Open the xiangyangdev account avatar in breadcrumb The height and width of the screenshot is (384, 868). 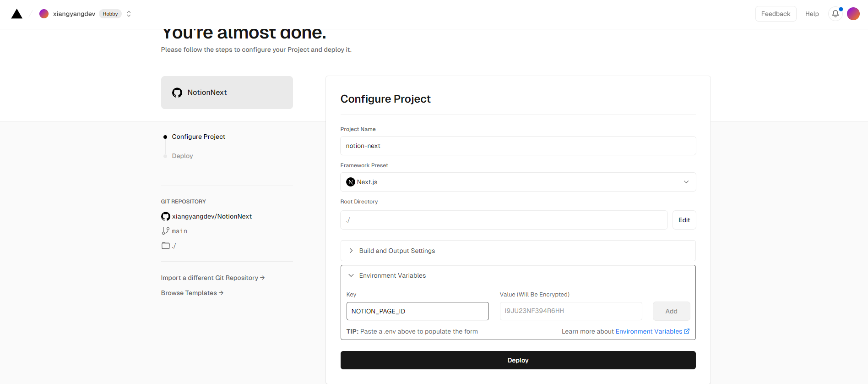click(44, 14)
